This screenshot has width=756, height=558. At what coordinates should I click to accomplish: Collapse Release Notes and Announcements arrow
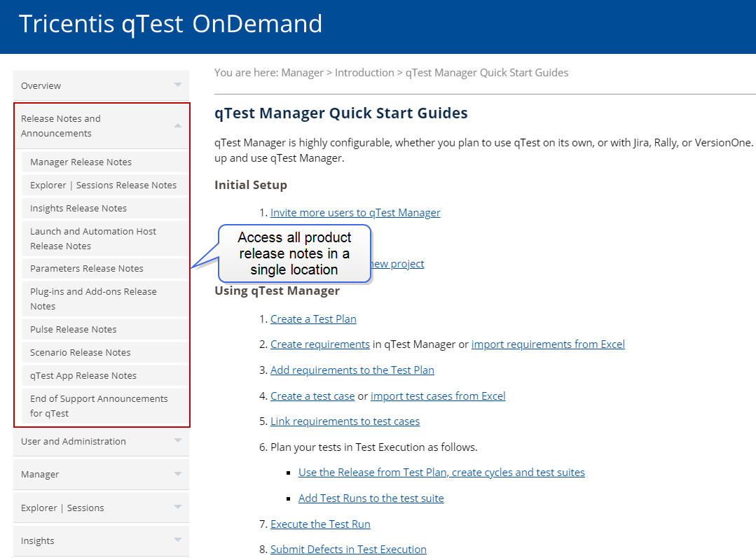click(178, 125)
